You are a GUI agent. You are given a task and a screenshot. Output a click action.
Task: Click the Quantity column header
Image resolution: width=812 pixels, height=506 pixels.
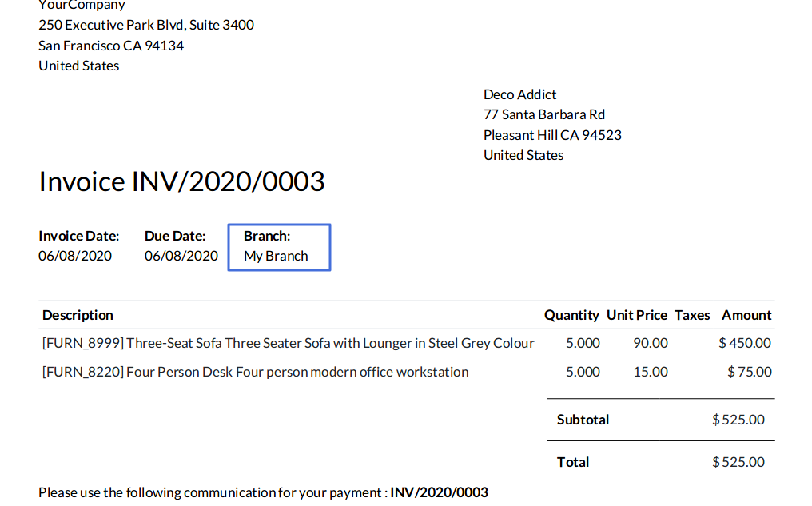click(571, 315)
